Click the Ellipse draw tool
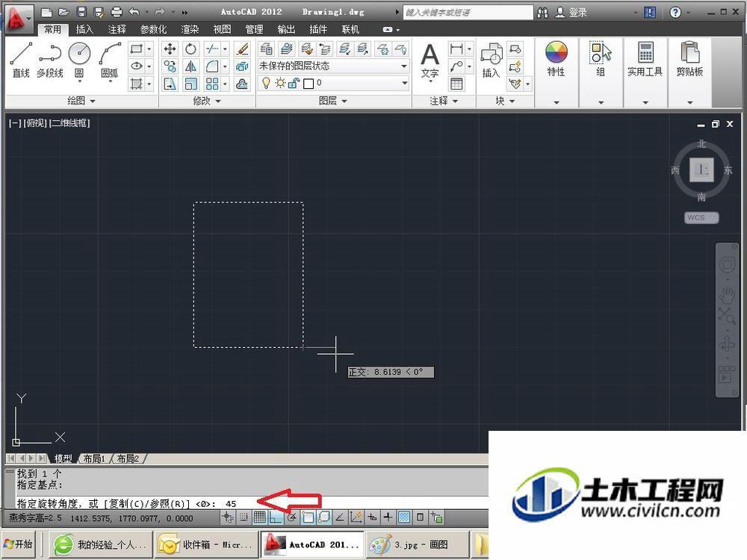Screen dimensions: 747x560 pyautogui.click(x=137, y=66)
